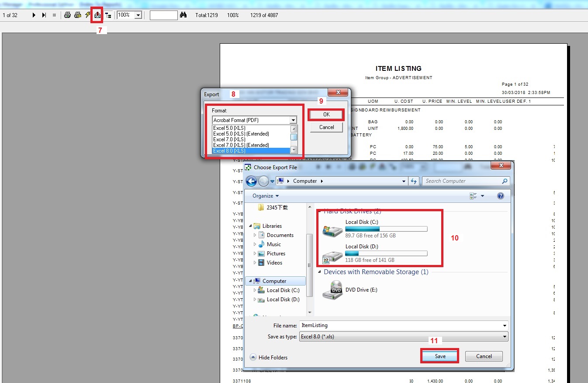Click the Export report envelope icon

coord(97,15)
